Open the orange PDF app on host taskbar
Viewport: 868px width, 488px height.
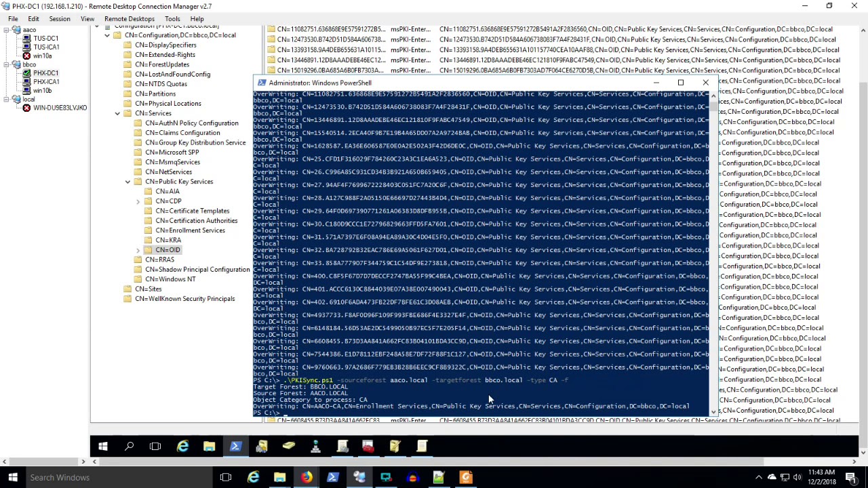(x=465, y=477)
